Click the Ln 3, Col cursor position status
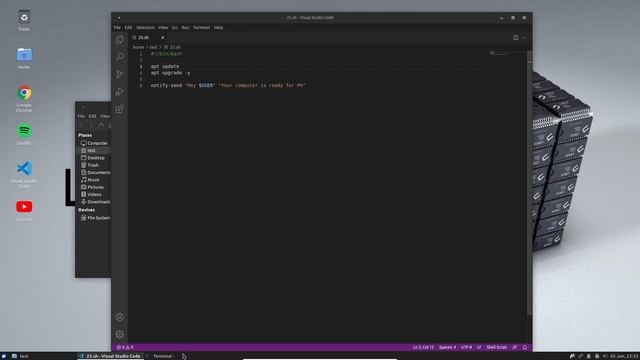This screenshot has height=360, width=640. point(423,347)
